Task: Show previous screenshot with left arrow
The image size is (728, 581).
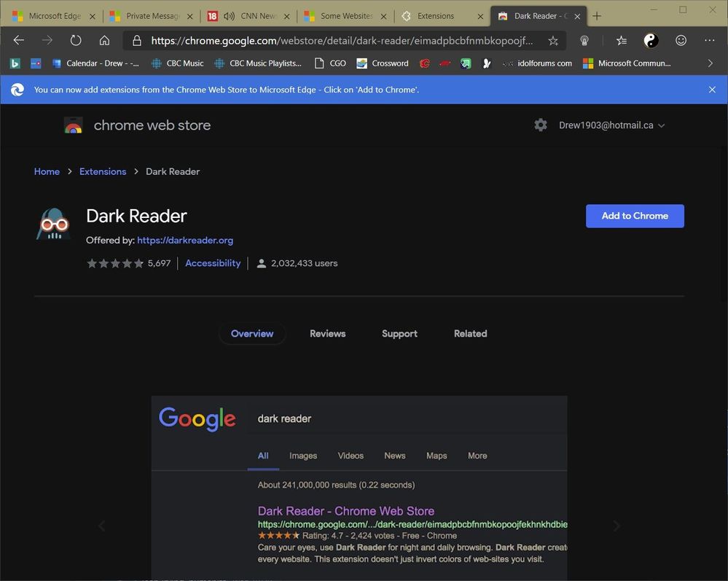Action: [102, 526]
